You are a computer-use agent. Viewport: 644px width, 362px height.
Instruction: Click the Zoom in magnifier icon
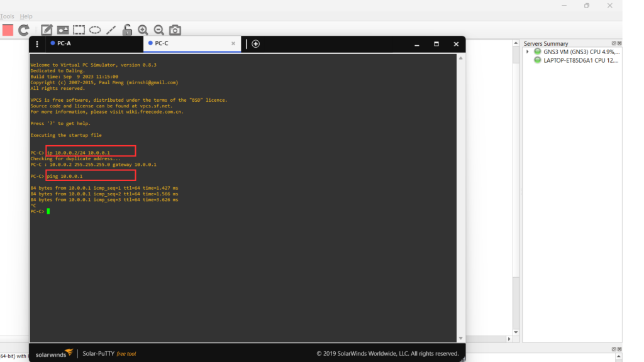pos(143,30)
